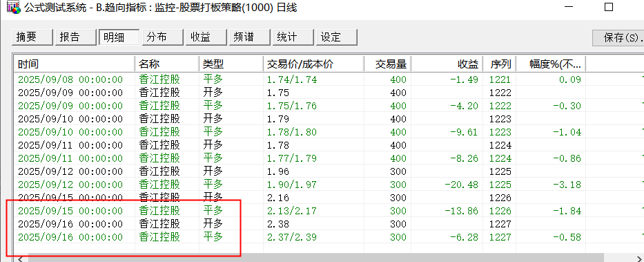The height and width of the screenshot is (262, 644).
Task: Sort by 类型 column header
Action: pyautogui.click(x=231, y=64)
